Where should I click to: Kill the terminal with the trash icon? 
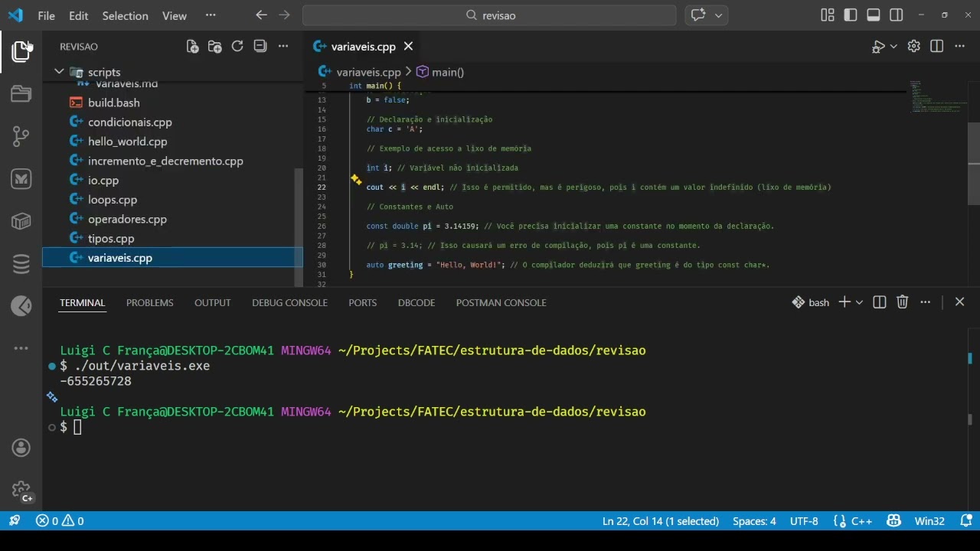click(903, 302)
